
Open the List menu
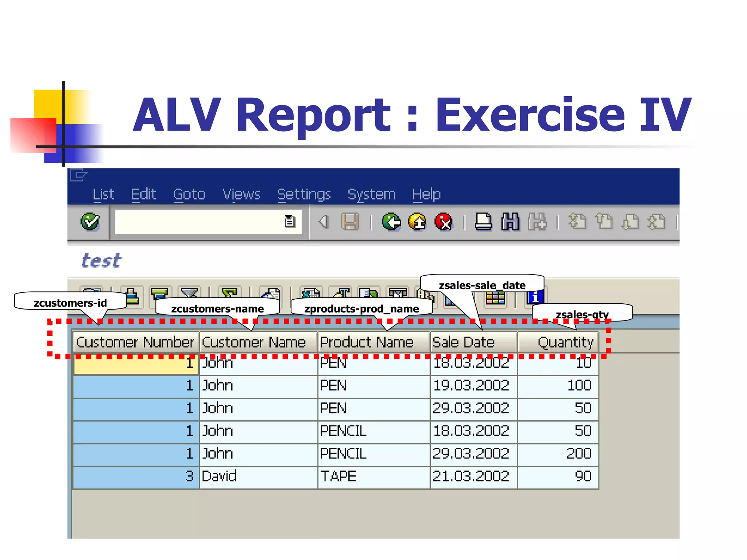tap(103, 194)
